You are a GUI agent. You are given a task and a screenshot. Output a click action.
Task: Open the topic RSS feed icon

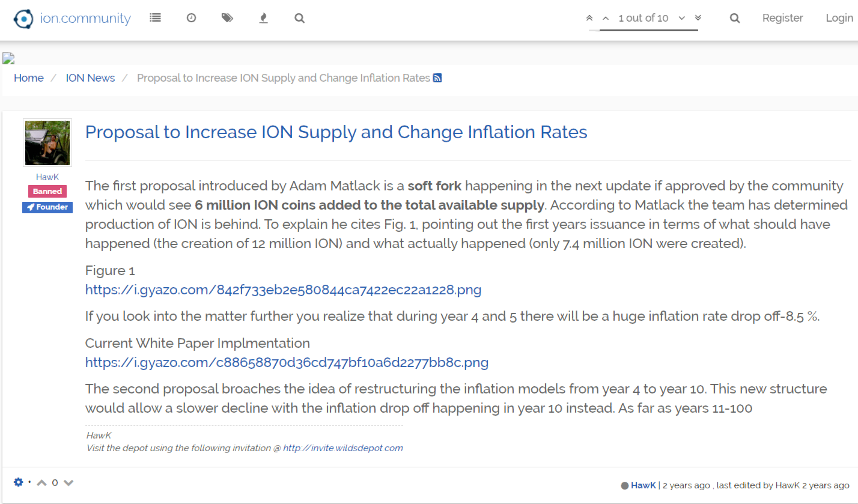coord(437,78)
